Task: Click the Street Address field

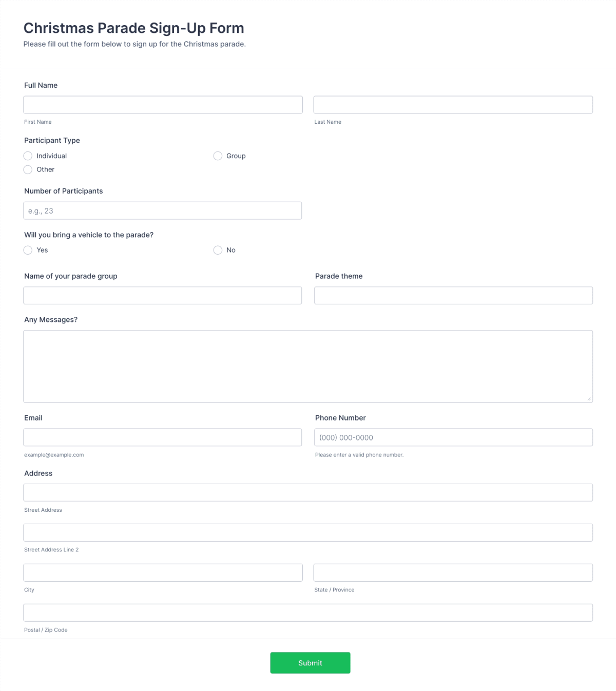Action: coord(308,492)
